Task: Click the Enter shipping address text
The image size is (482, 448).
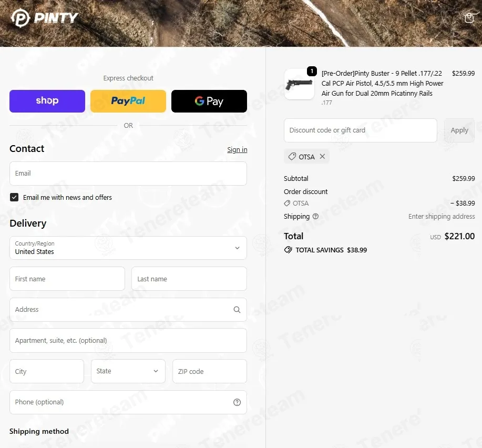Action: [x=442, y=217]
